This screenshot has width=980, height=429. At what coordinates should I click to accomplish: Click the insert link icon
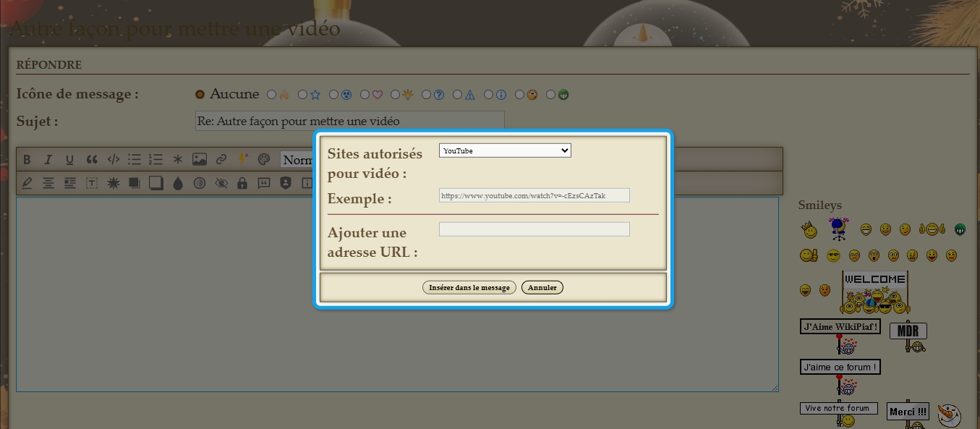(221, 160)
